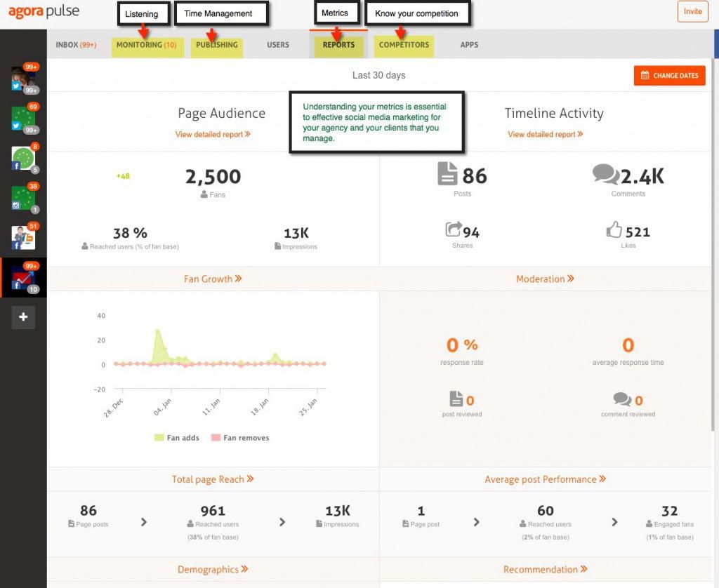Switch to the Apps tab

[469, 45]
